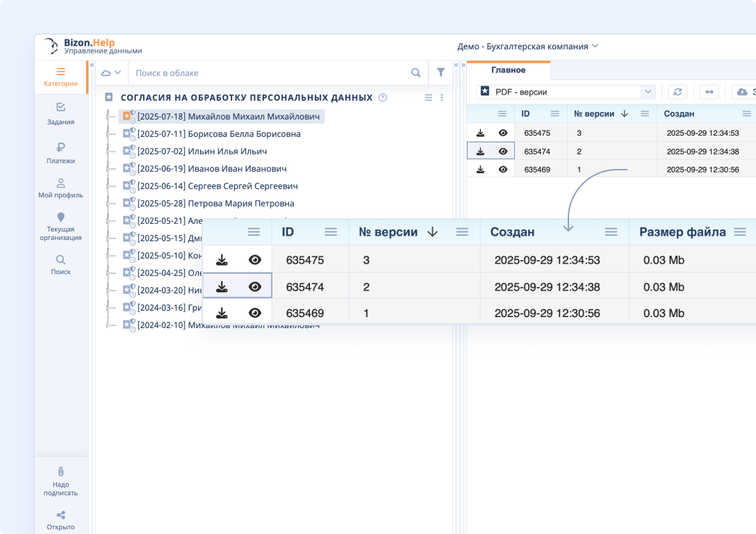Open the cloud dropdown left of search field

coord(111,72)
